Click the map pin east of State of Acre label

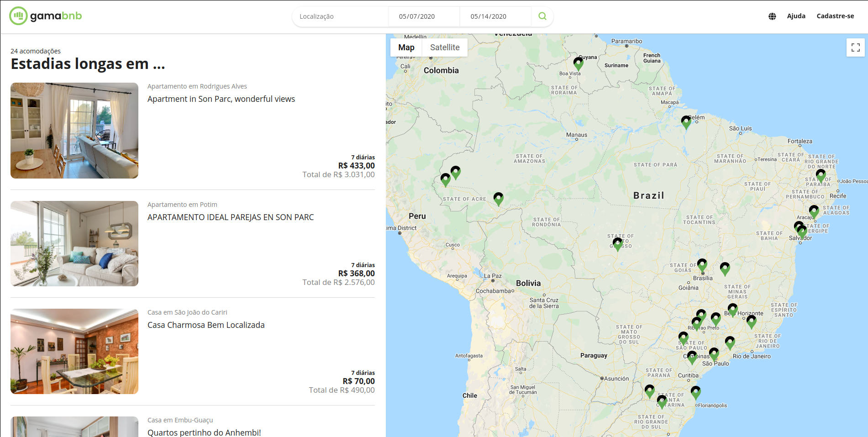pos(499,199)
